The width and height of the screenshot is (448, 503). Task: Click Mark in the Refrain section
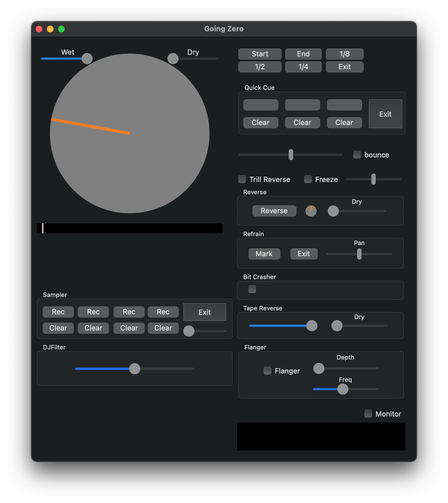coord(264,254)
